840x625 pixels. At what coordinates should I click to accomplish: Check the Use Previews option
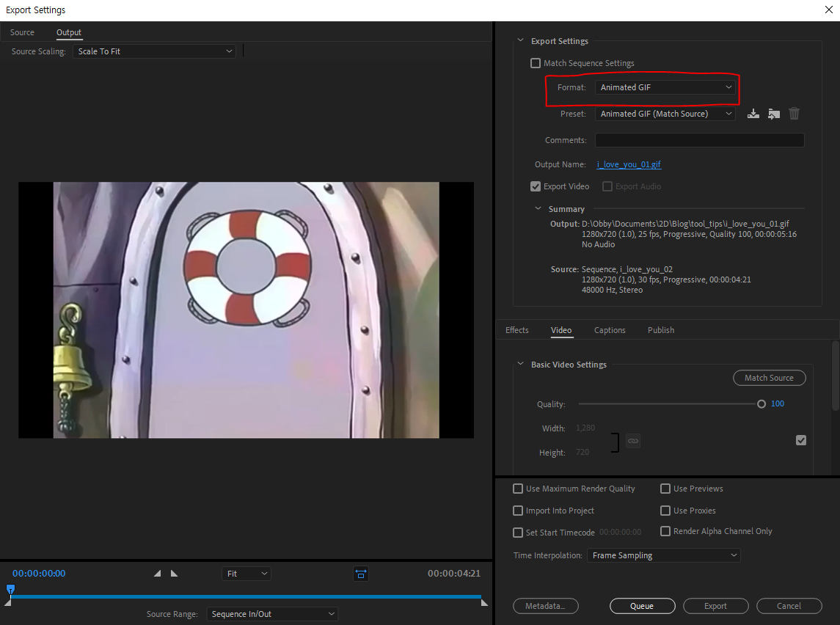click(665, 489)
